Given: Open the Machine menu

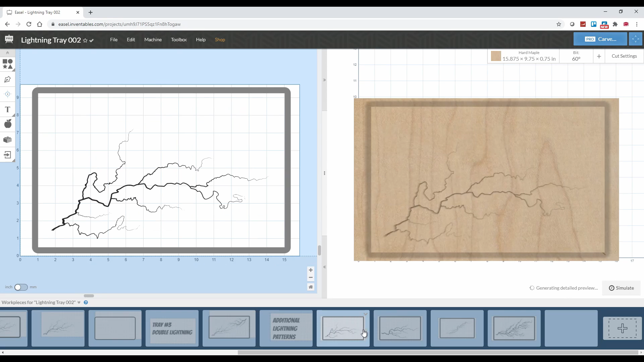Looking at the screenshot, I should (x=154, y=39).
